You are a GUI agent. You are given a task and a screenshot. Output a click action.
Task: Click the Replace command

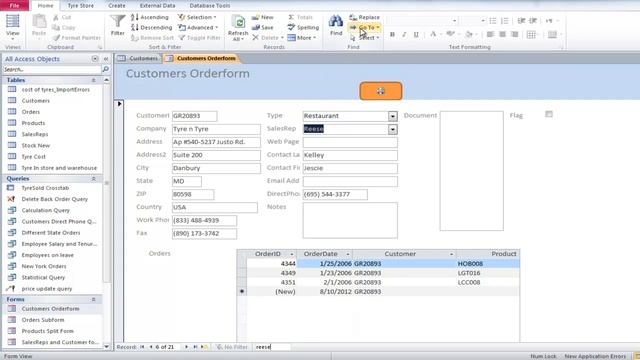(364, 17)
